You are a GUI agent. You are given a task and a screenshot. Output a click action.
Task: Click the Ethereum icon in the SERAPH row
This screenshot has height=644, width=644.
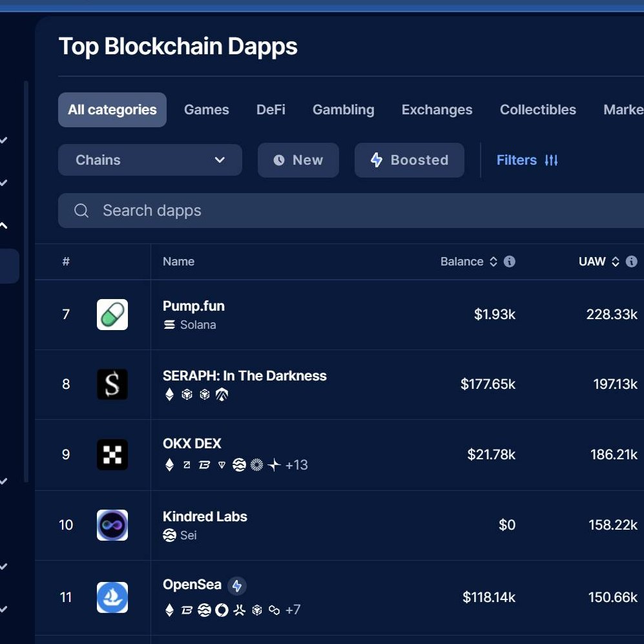(169, 395)
